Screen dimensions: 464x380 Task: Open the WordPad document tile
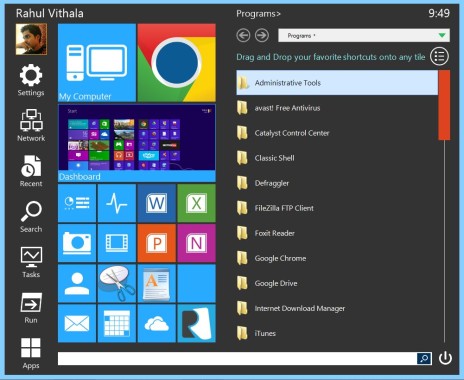pyautogui.click(x=157, y=283)
